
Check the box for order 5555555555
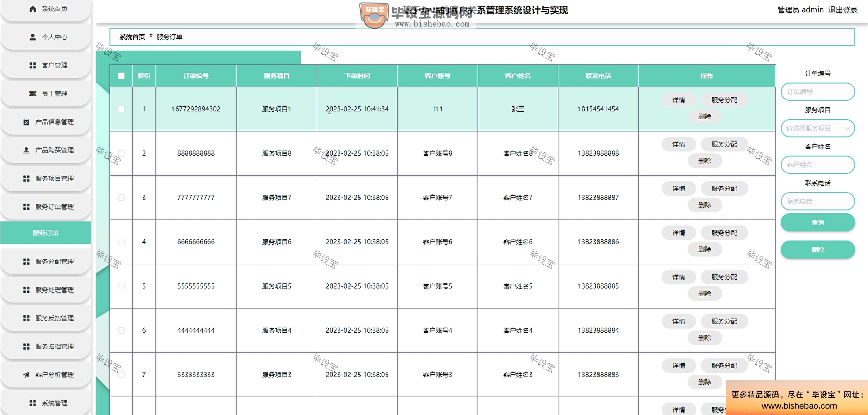point(121,286)
